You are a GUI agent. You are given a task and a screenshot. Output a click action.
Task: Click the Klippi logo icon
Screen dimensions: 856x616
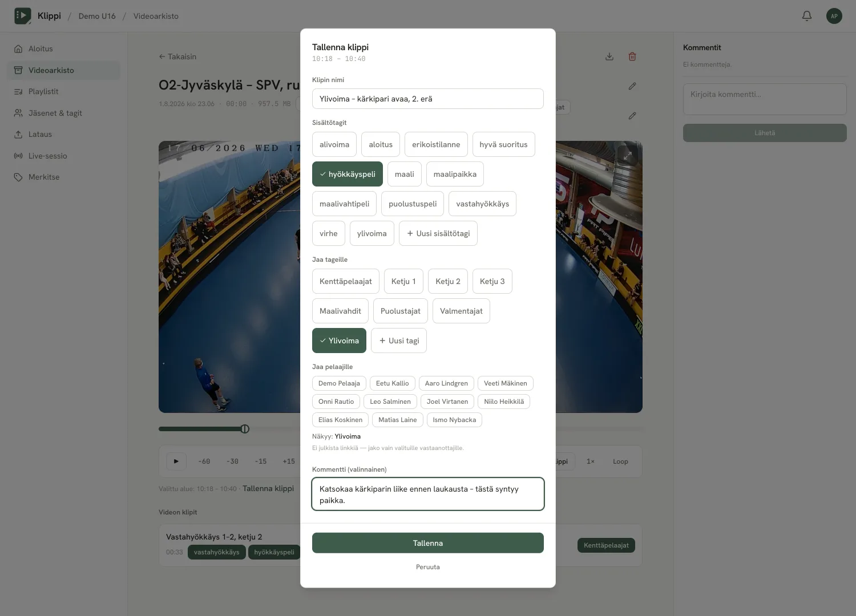pyautogui.click(x=23, y=16)
